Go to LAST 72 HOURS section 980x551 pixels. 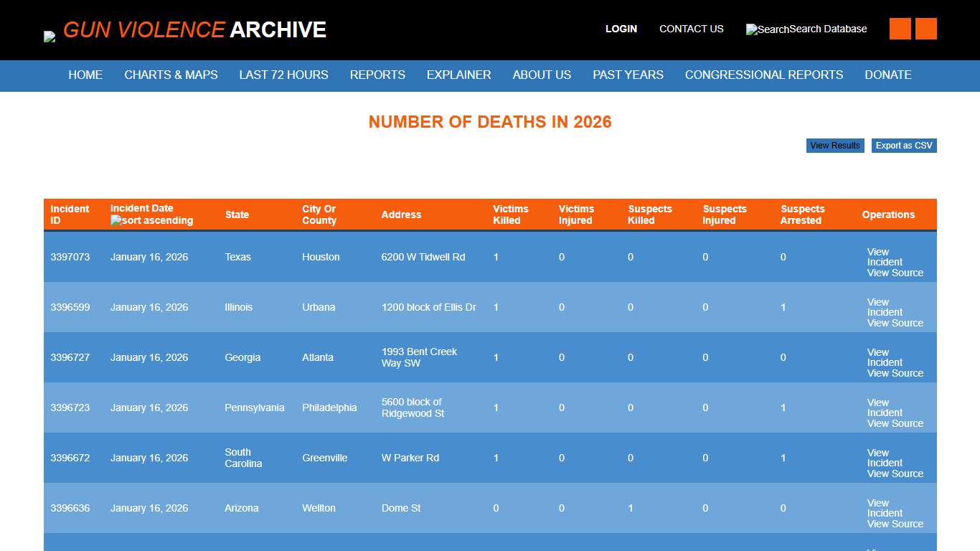(283, 75)
